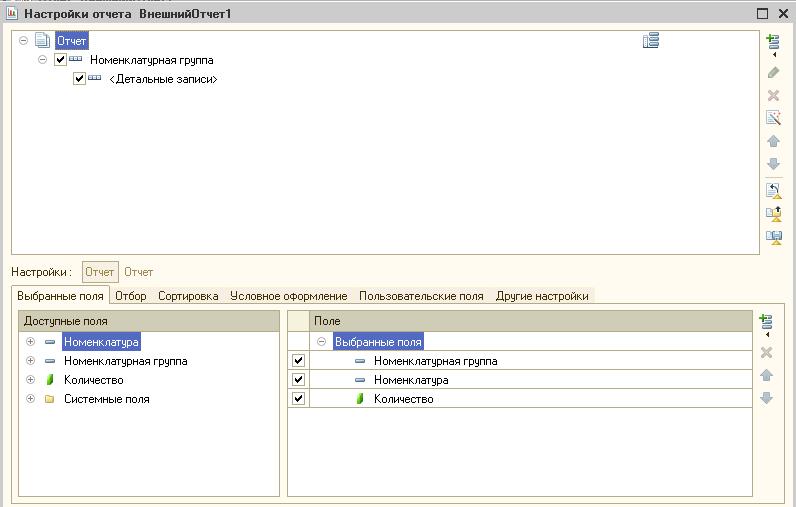This screenshot has width=796, height=507.
Task: Uncheck the Номенклатурная группа grouping checkbox
Action: (60, 60)
